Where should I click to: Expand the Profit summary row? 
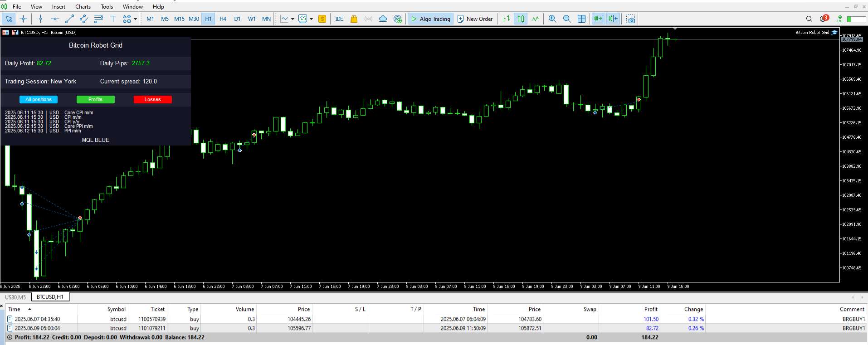tap(10, 337)
